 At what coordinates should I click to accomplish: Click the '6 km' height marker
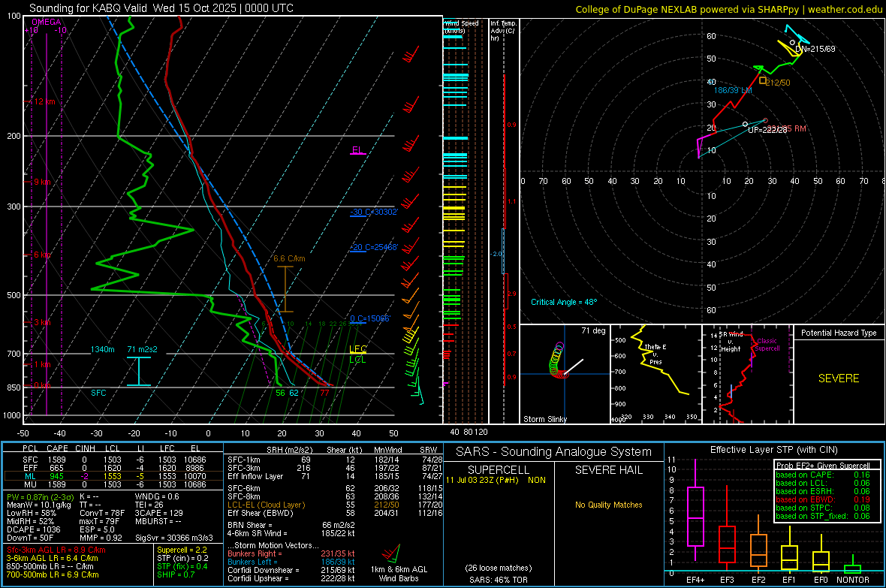coord(42,255)
